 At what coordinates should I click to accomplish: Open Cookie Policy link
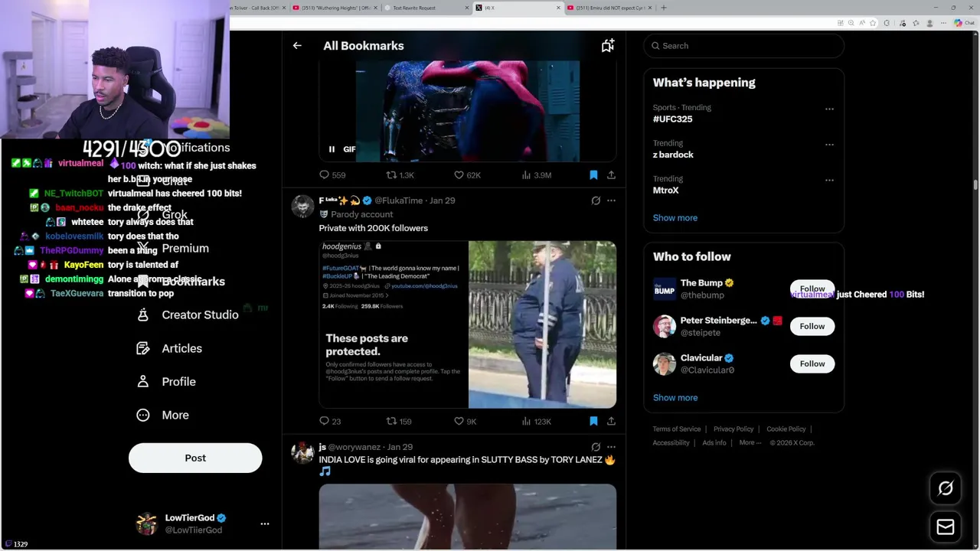(x=786, y=429)
